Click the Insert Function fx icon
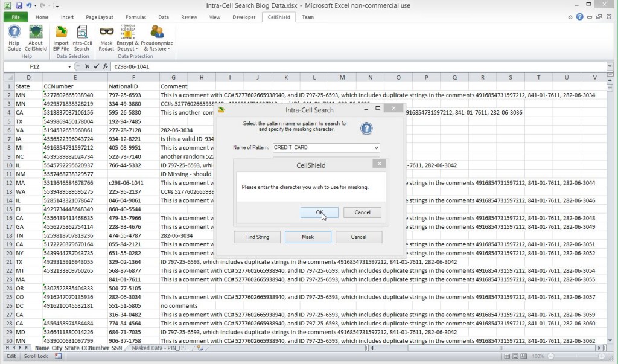Screen dimensions: 618x364 (x=105, y=66)
